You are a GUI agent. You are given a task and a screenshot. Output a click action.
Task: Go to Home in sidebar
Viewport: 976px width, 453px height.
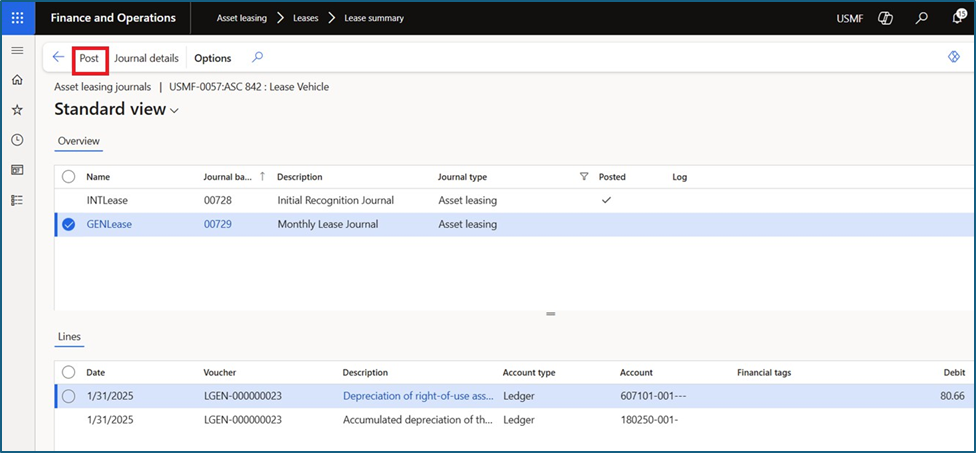(x=17, y=80)
